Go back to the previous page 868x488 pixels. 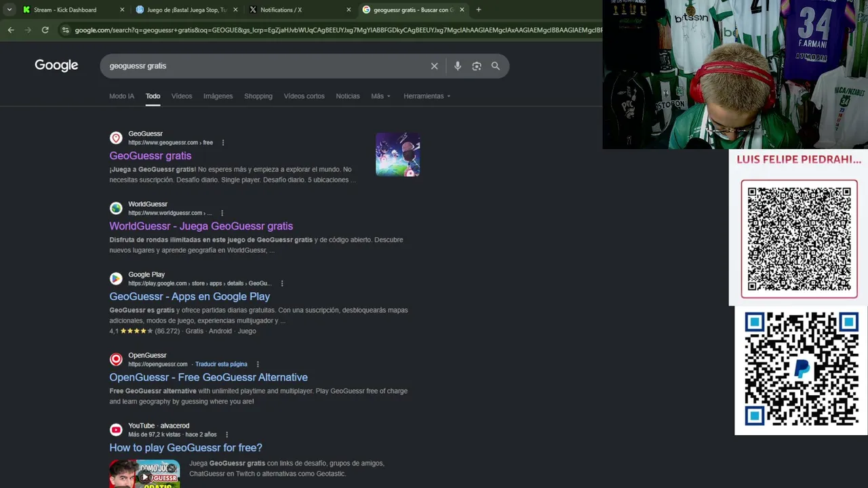click(11, 30)
